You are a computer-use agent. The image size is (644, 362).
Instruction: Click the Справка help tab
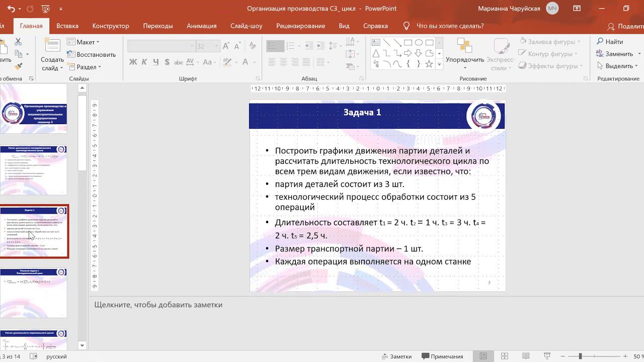[x=375, y=26]
